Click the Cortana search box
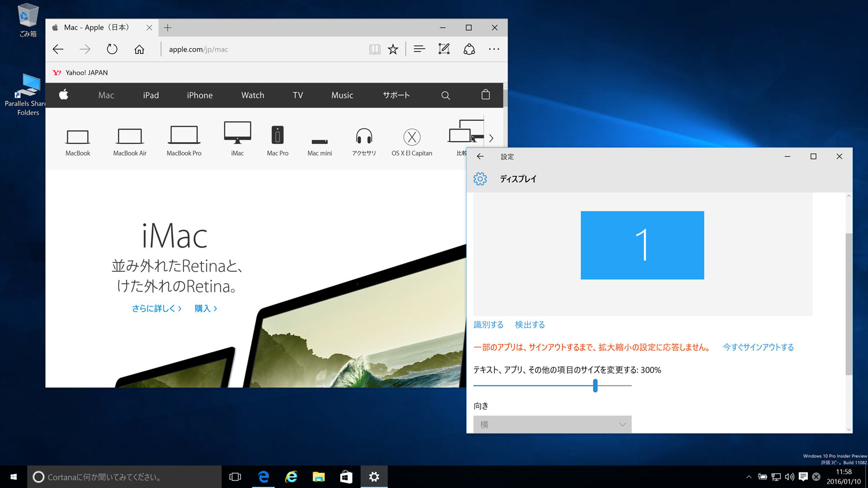Image resolution: width=868 pixels, height=488 pixels. (x=124, y=477)
